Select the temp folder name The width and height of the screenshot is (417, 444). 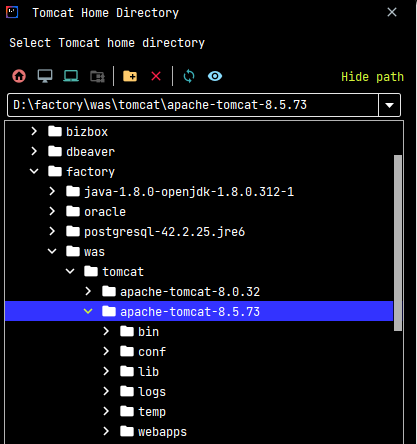pos(152,412)
